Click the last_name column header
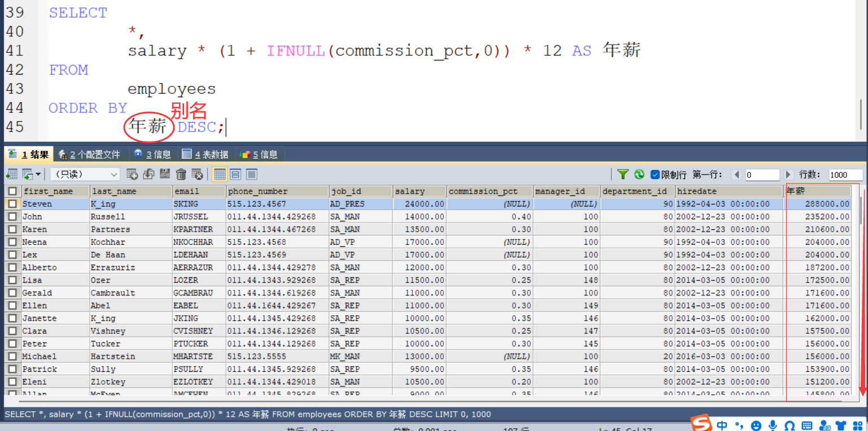868x431 pixels. (x=130, y=191)
